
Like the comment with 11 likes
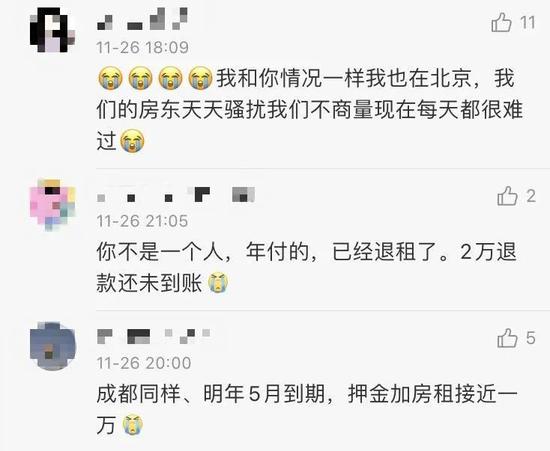tap(501, 22)
